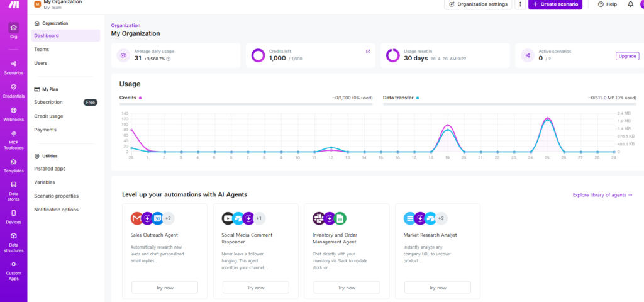Select Teams in the Organization menu
The height and width of the screenshot is (302, 644).
(42, 49)
